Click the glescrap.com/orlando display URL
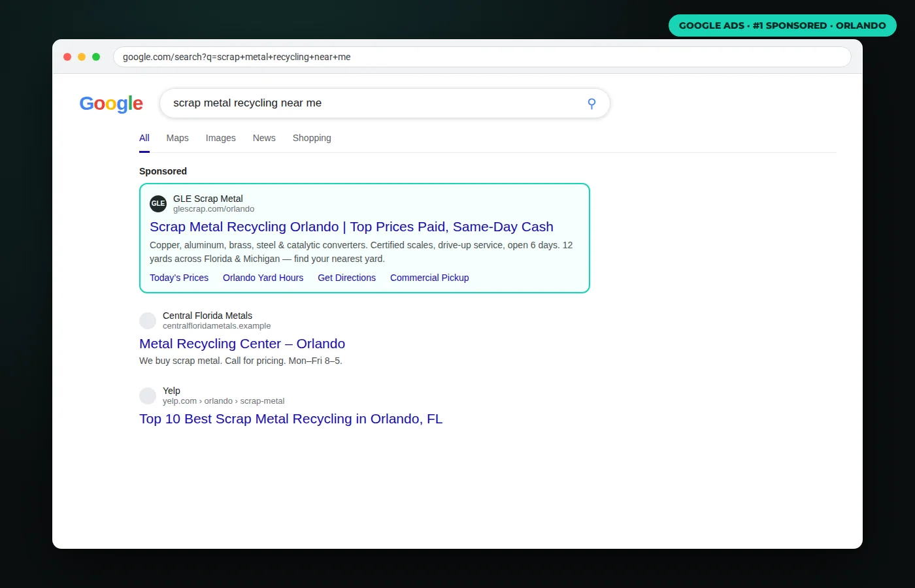Screen dimensions: 915x588 pyautogui.click(x=214, y=209)
